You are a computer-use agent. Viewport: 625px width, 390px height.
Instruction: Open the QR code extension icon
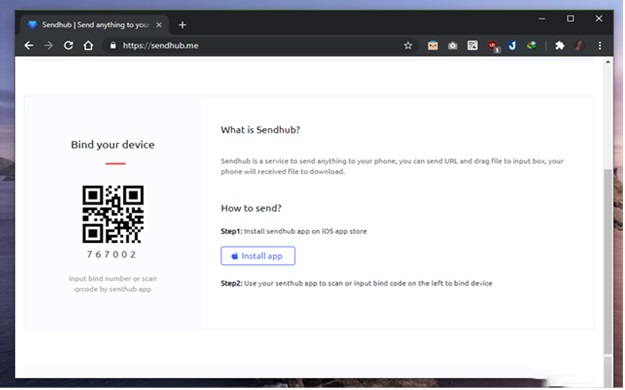pos(472,45)
